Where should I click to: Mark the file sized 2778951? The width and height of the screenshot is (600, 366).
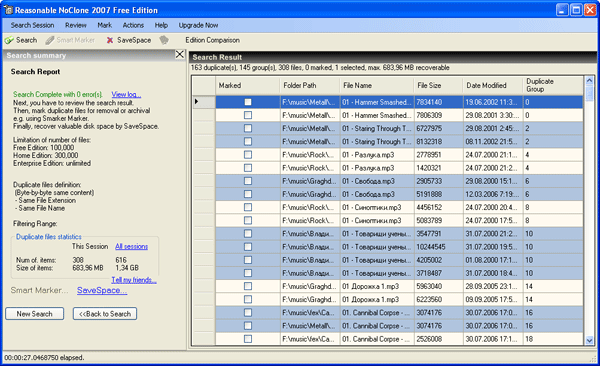[248, 155]
